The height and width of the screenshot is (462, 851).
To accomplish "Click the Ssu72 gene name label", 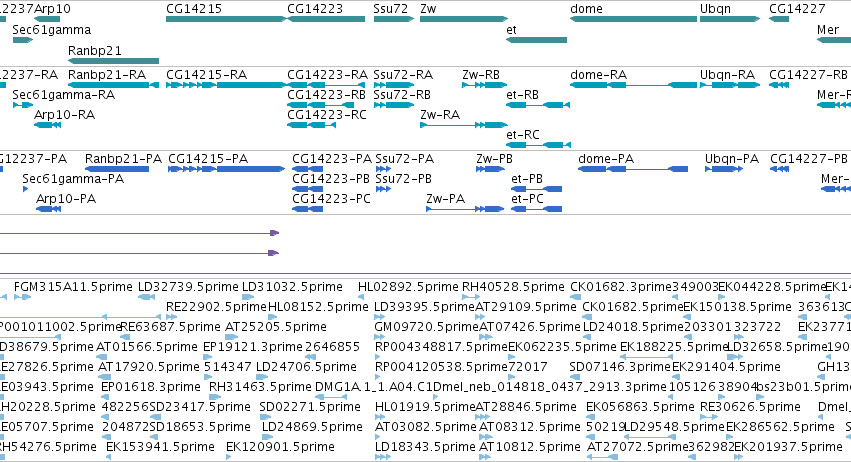I will [390, 9].
